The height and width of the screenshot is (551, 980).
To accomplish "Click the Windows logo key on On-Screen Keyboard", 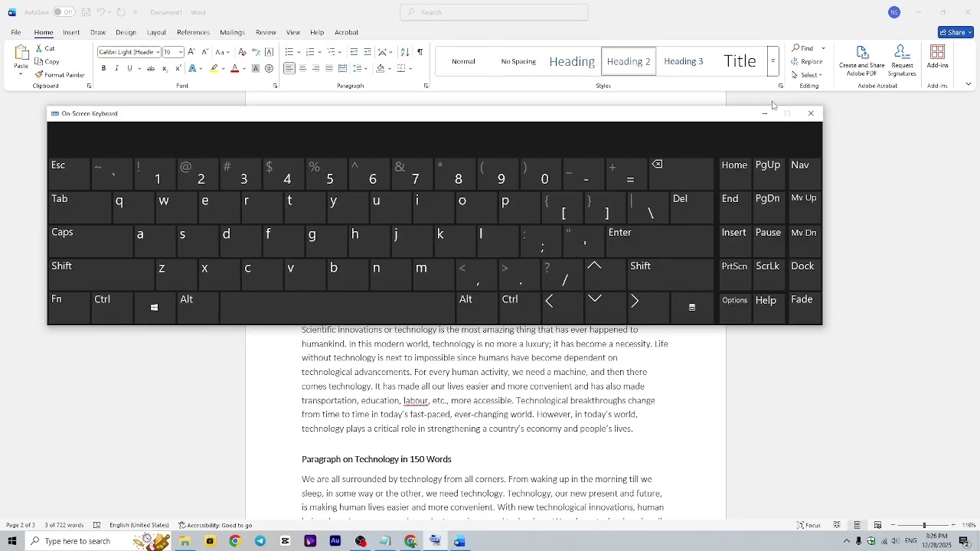I will point(155,308).
